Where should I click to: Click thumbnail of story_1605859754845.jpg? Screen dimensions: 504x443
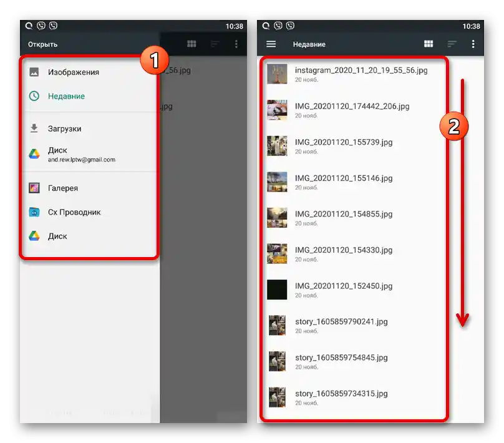tap(277, 361)
